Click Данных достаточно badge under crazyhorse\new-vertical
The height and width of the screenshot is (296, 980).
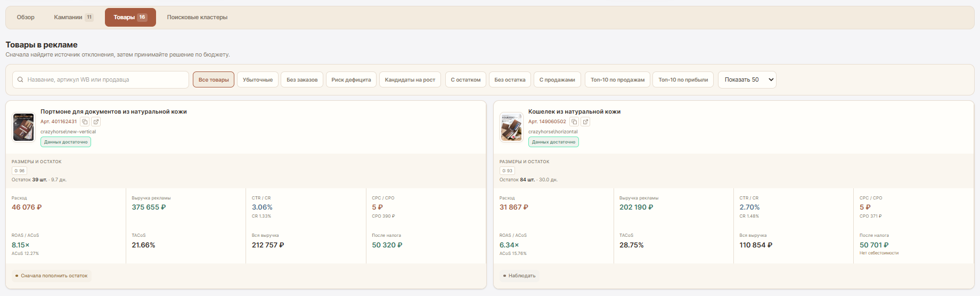pos(66,142)
